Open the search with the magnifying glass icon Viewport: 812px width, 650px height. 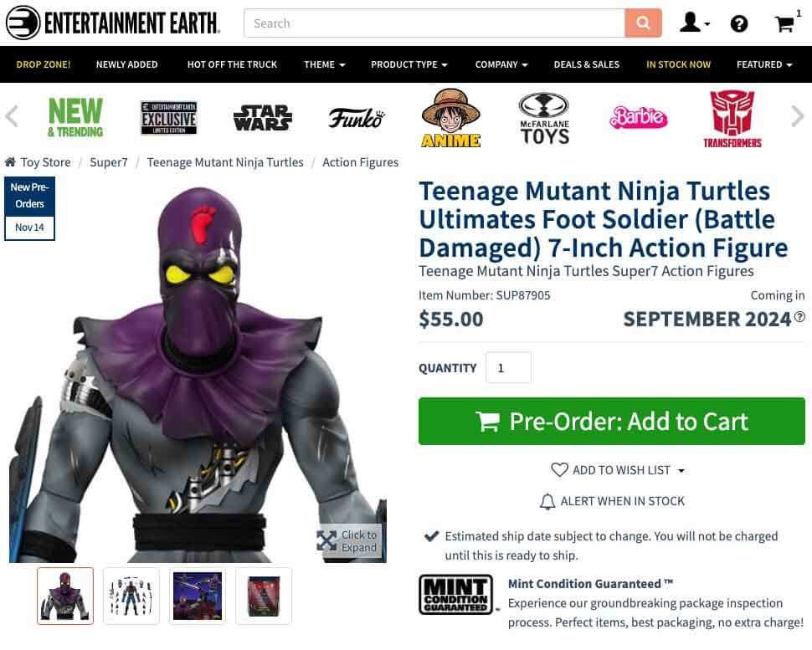(643, 23)
